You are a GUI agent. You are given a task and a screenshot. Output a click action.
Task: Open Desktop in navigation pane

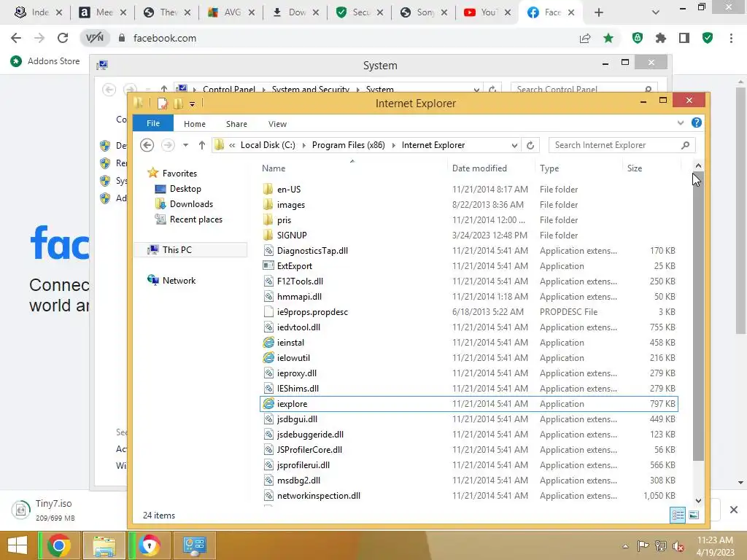tap(185, 189)
